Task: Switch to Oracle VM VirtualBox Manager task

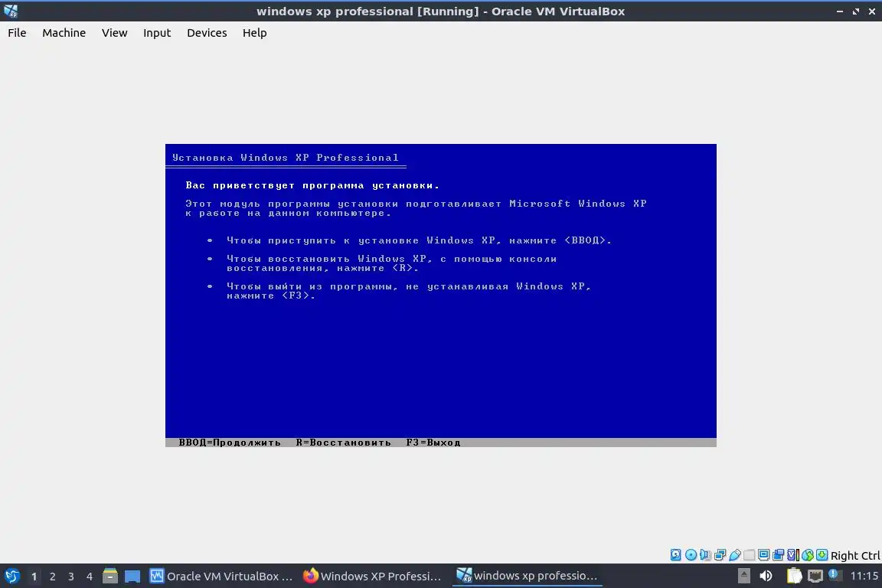Action: coord(221,577)
